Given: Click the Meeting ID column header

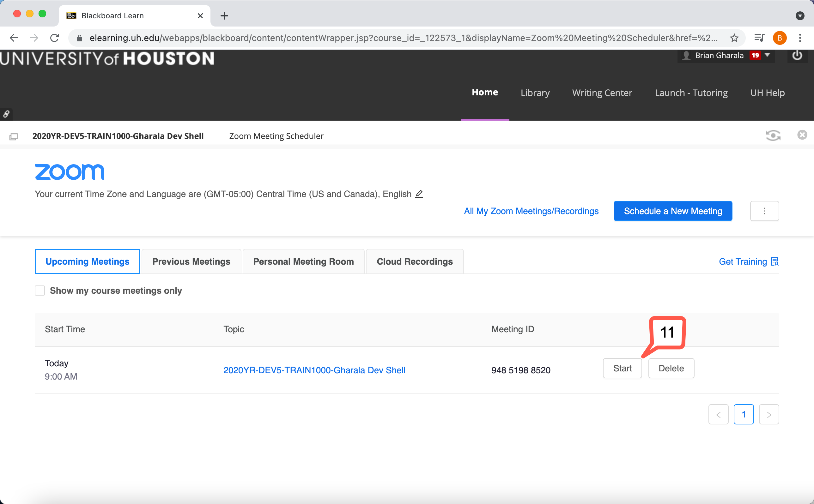Looking at the screenshot, I should coord(513,329).
